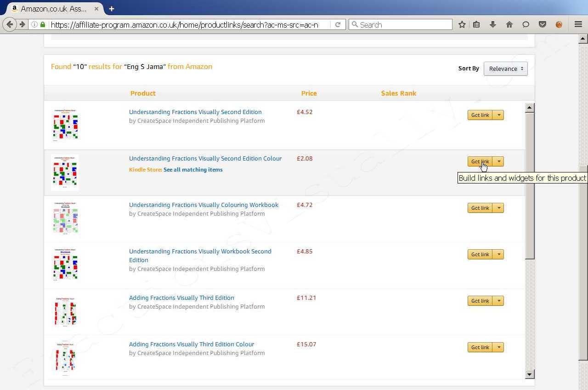Viewport: 588px width, 390px height.
Task: Get link for Colouring Workbook
Action: 480,208
